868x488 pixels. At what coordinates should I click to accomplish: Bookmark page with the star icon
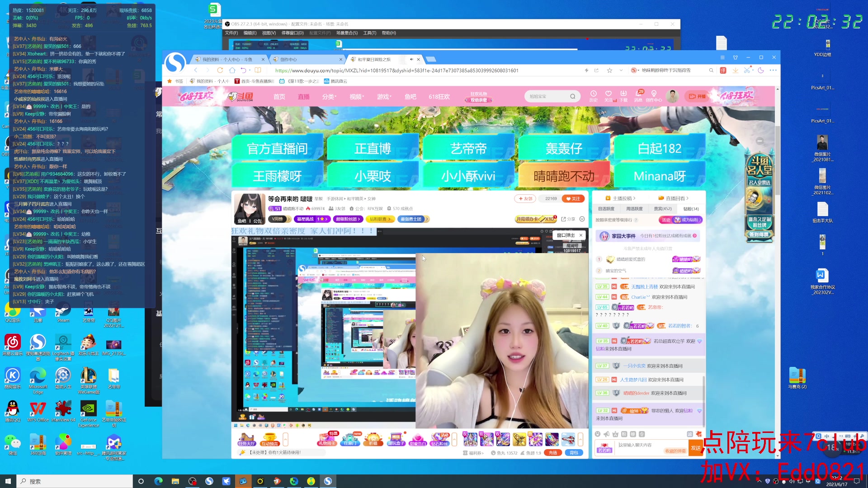[x=609, y=70]
